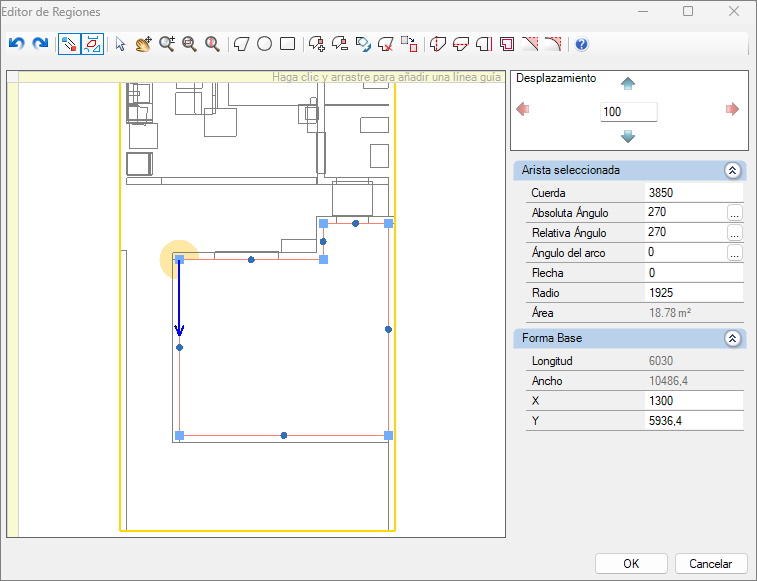Click the right displacement arrow

pos(732,109)
